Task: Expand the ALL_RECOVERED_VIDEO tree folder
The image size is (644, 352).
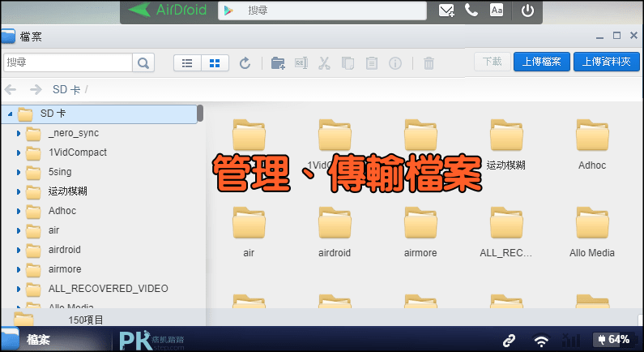Action: [x=19, y=289]
